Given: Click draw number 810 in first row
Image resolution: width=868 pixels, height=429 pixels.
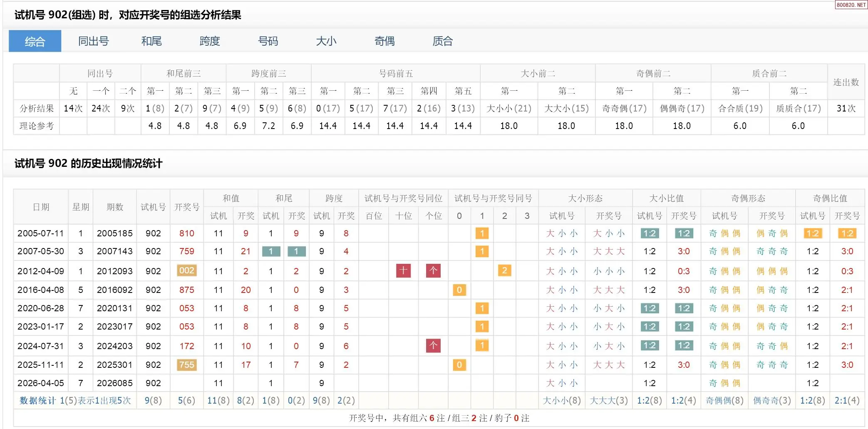Looking at the screenshot, I should pyautogui.click(x=186, y=233).
